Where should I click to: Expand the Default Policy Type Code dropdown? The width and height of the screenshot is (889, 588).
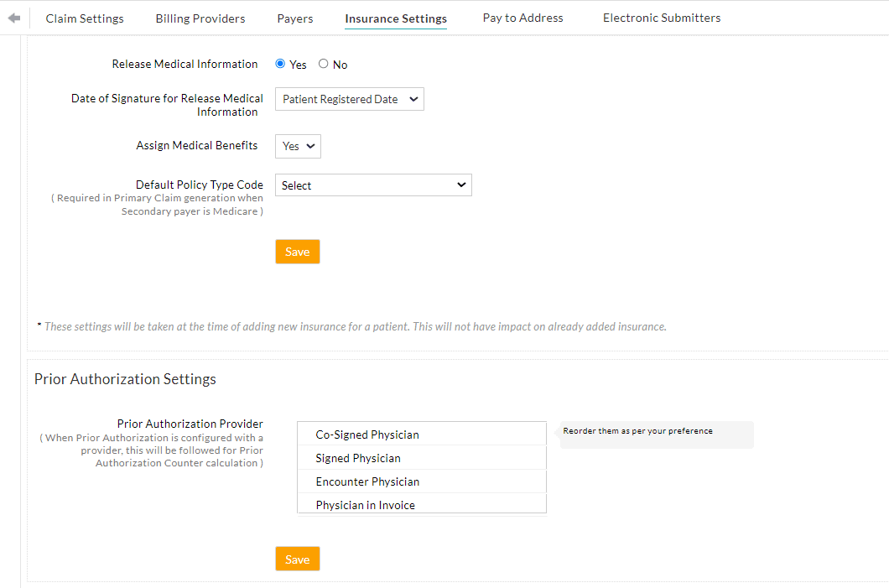coord(373,185)
